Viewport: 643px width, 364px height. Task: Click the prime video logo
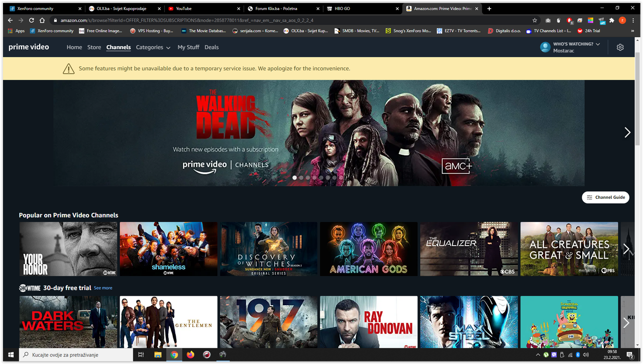tap(29, 47)
